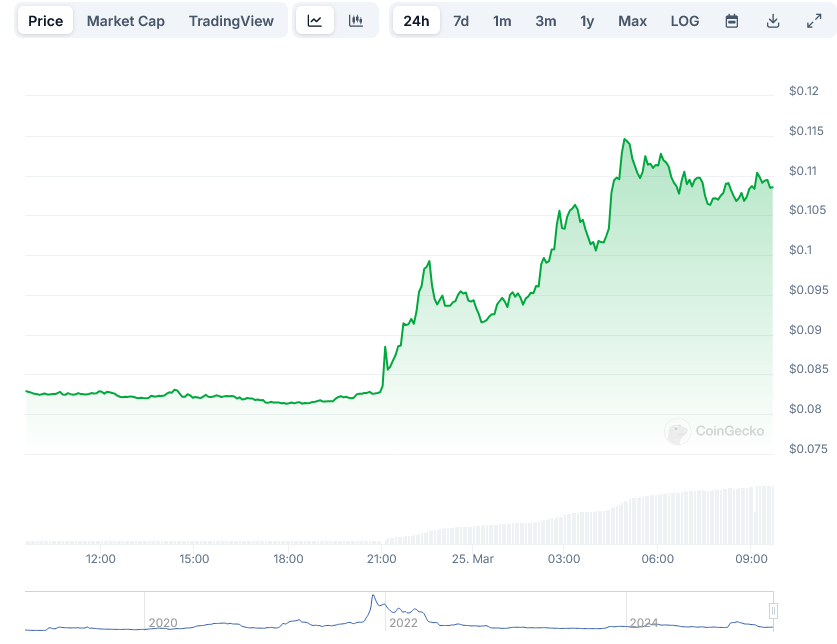
Task: Click the price peak near $0.115
Action: pos(624,140)
